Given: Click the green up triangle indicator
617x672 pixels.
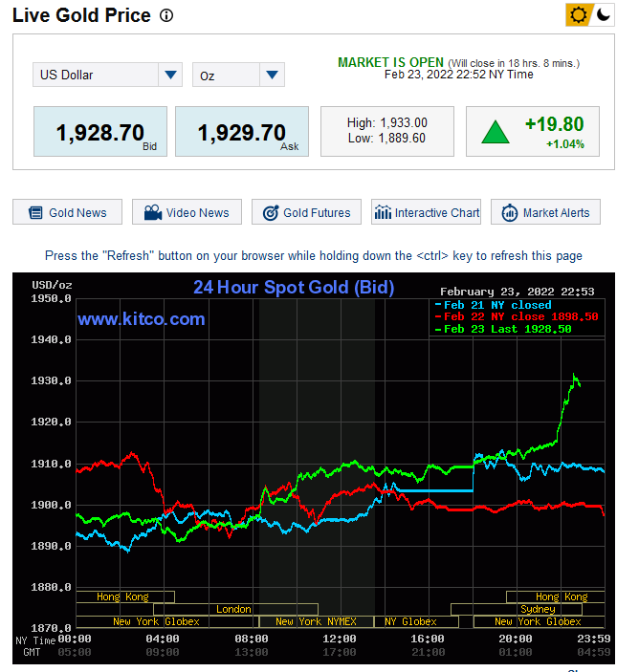Looking at the screenshot, I should click(496, 132).
